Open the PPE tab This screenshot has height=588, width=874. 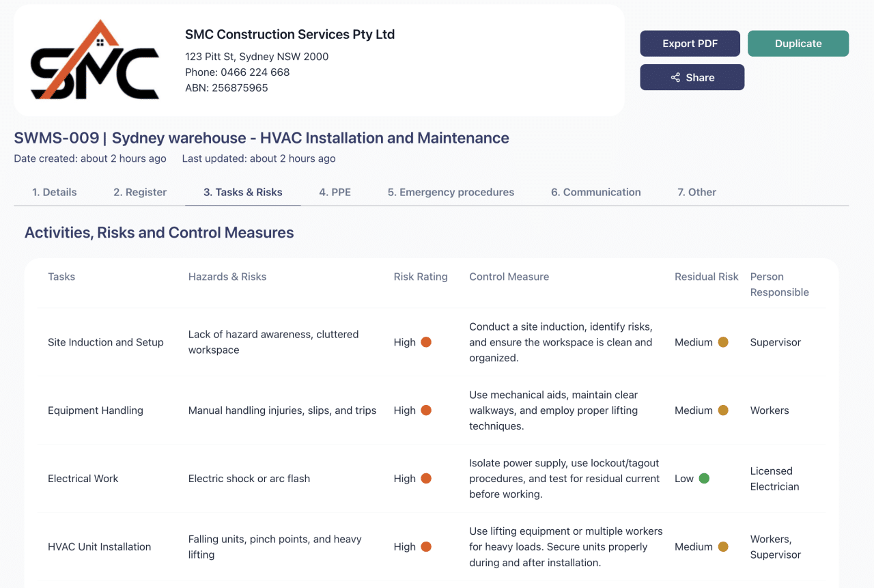pyautogui.click(x=335, y=192)
